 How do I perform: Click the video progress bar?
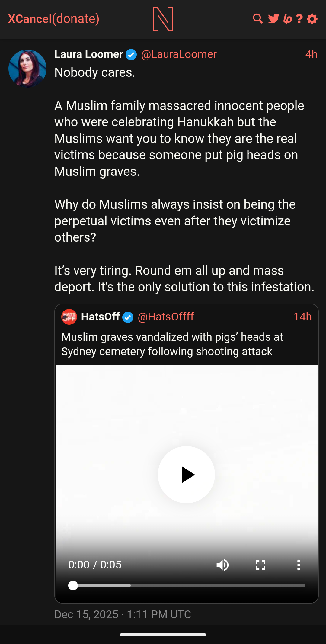187,585
